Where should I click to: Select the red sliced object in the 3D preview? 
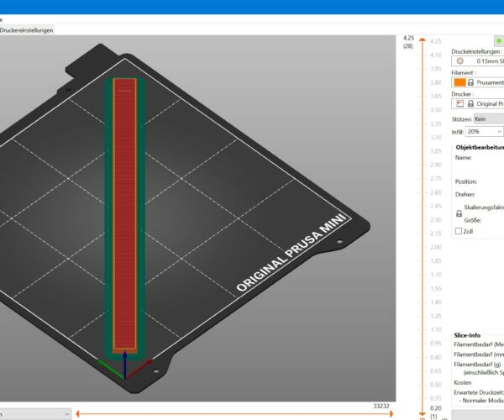click(x=125, y=213)
